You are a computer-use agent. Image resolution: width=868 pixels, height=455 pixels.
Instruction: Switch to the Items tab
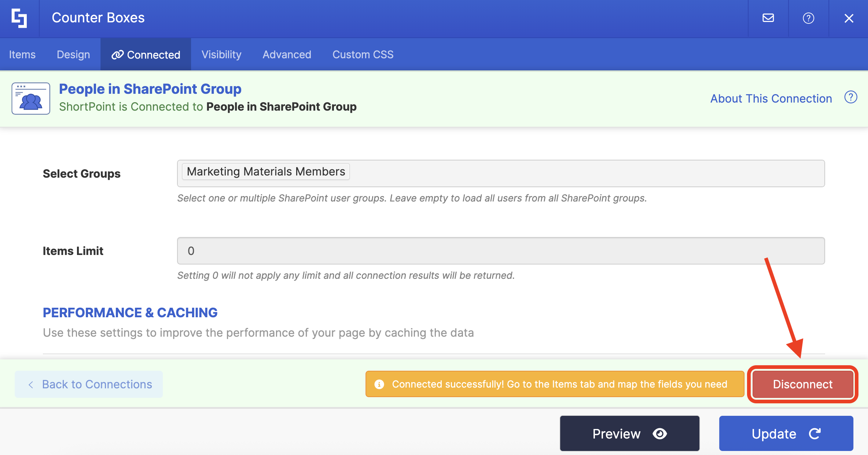click(x=22, y=55)
